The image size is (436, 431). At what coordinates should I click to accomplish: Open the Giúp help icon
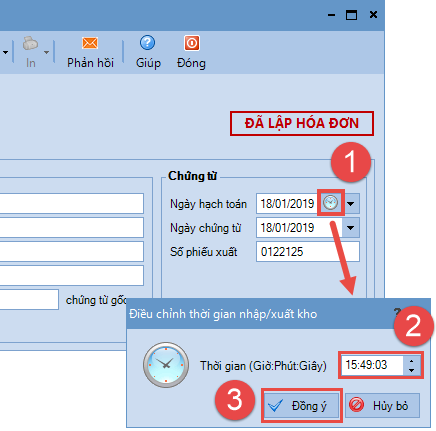point(147,43)
